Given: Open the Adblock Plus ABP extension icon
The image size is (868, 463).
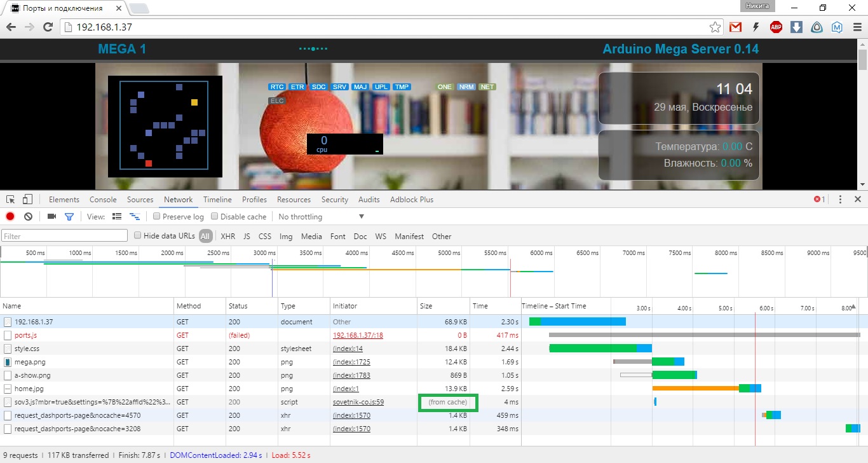Looking at the screenshot, I should 776,27.
